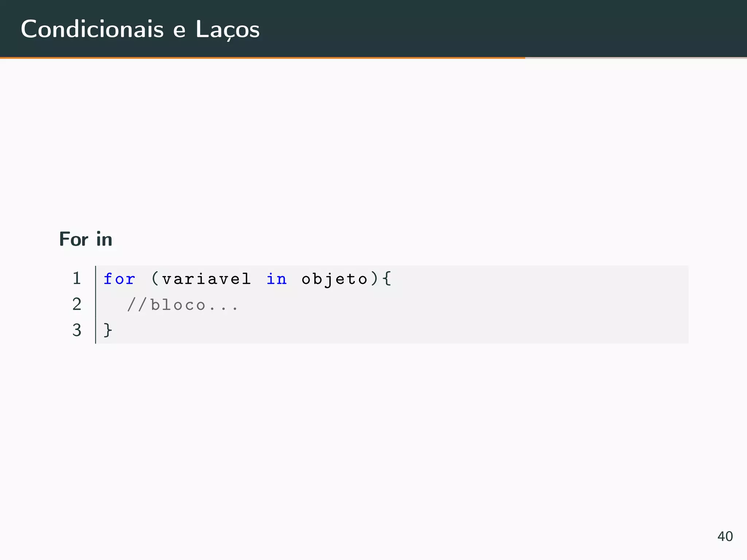747x560 pixels.
Task: Click the word 'objeto' in line 1
Action: coord(334,280)
